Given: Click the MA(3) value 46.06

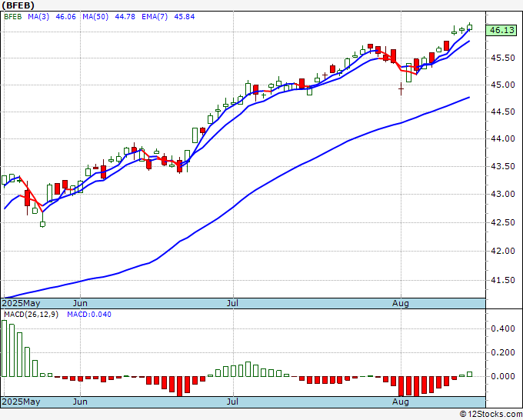Looking at the screenshot, I should [65, 17].
